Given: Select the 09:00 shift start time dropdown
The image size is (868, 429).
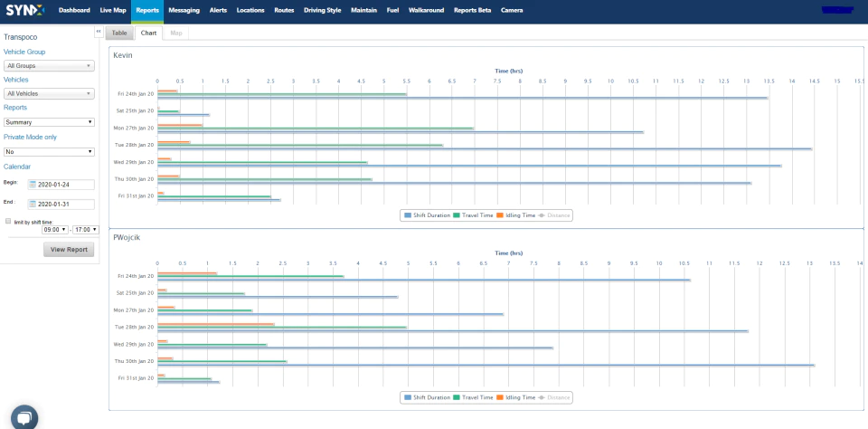Looking at the screenshot, I should [x=55, y=230].
